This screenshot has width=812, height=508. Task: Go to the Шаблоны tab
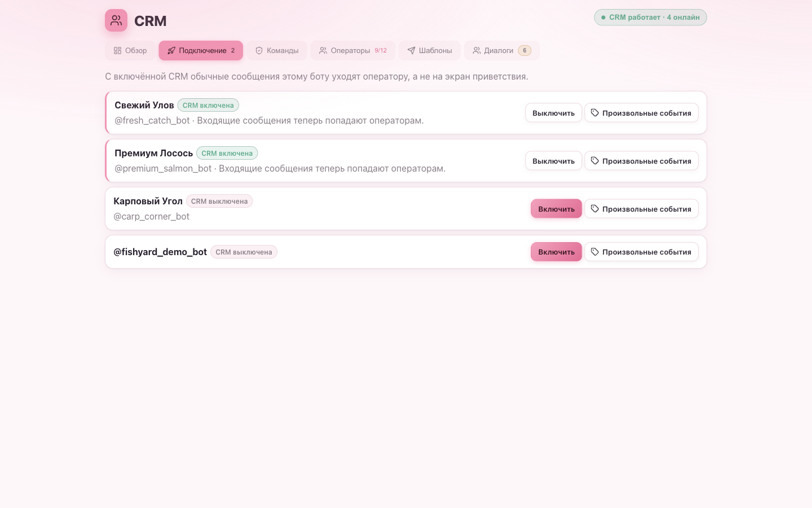(x=430, y=51)
